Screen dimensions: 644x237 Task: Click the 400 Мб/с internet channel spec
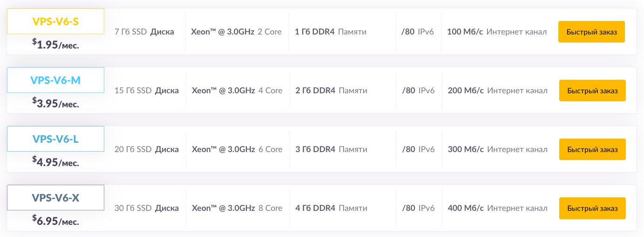(x=498, y=208)
